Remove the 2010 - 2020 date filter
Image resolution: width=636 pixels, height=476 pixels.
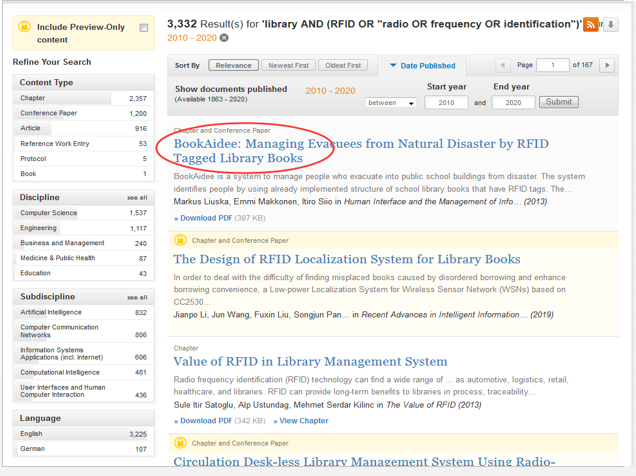coord(224,38)
